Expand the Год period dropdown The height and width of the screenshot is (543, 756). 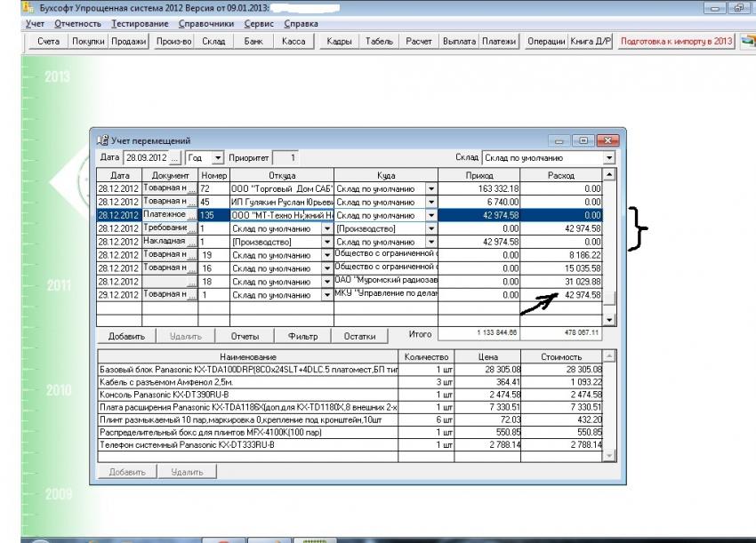tap(218, 157)
